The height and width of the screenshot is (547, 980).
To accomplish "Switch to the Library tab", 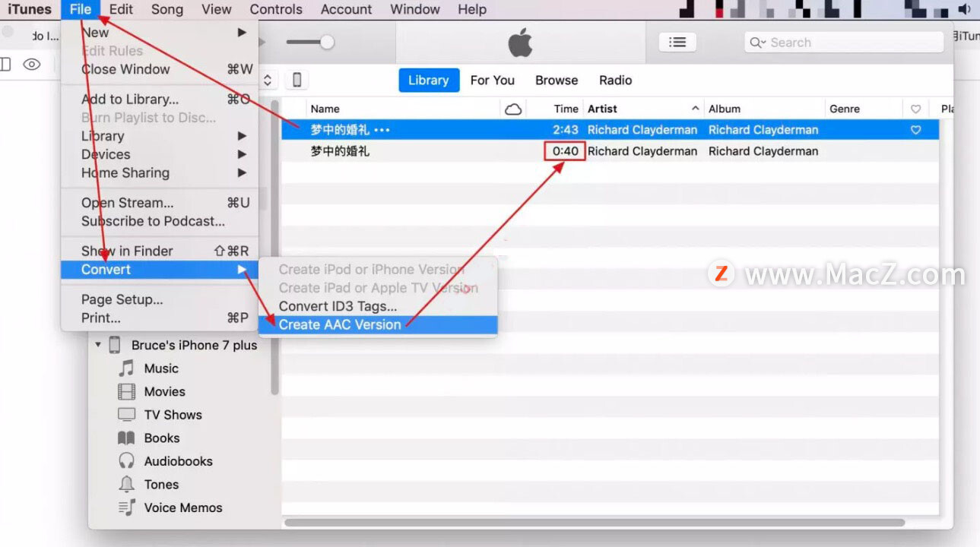I will (429, 80).
